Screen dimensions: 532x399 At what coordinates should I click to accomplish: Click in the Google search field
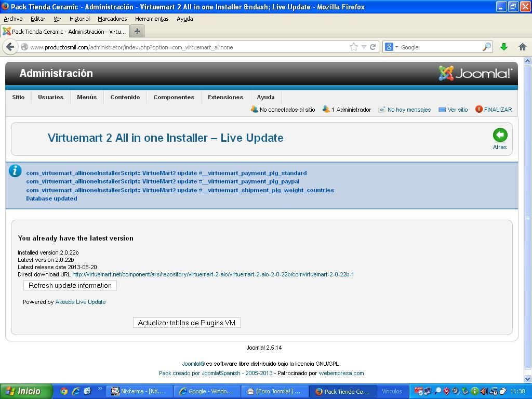coord(441,47)
